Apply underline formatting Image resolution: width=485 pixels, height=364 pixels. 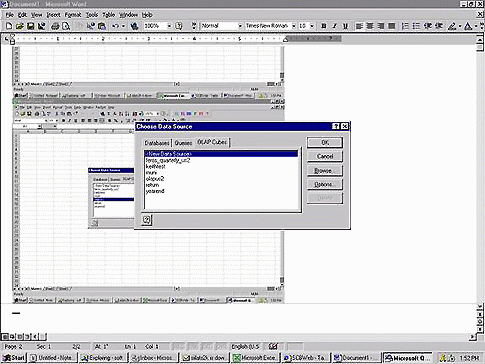click(345, 26)
